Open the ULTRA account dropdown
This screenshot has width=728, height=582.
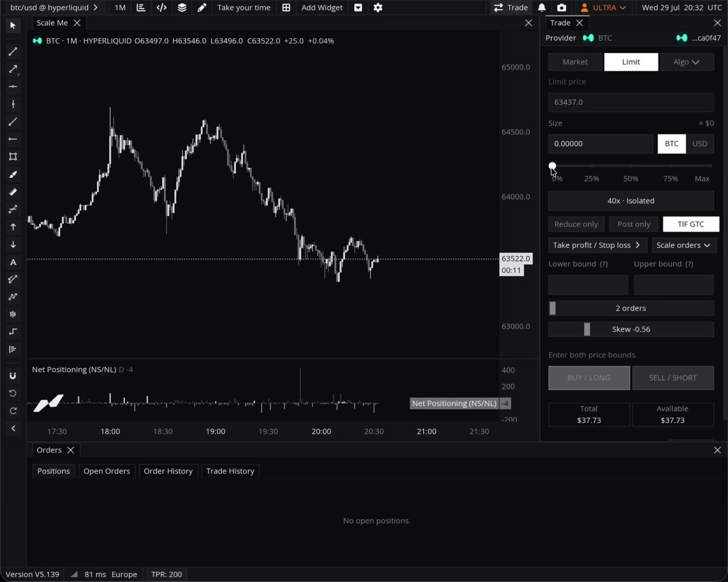(603, 7)
